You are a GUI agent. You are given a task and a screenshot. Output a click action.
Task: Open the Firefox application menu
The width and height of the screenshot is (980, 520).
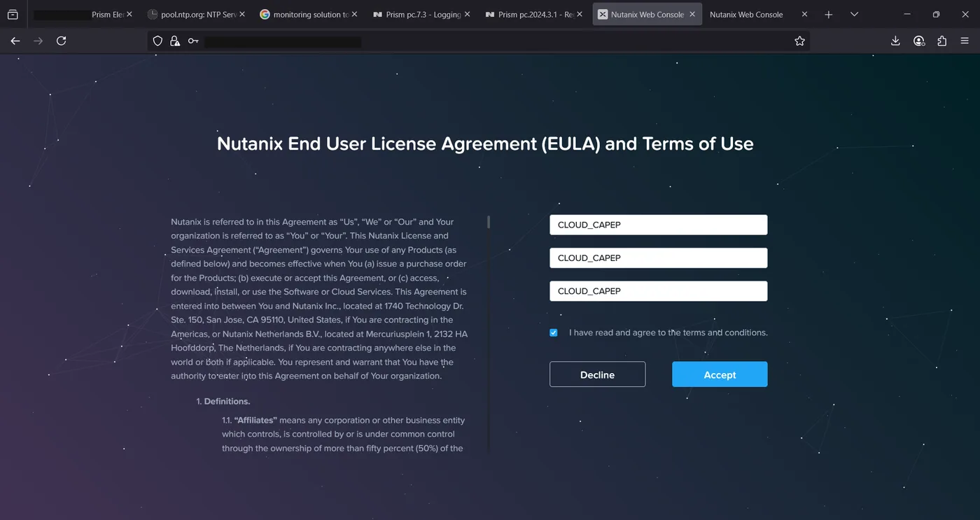point(965,41)
